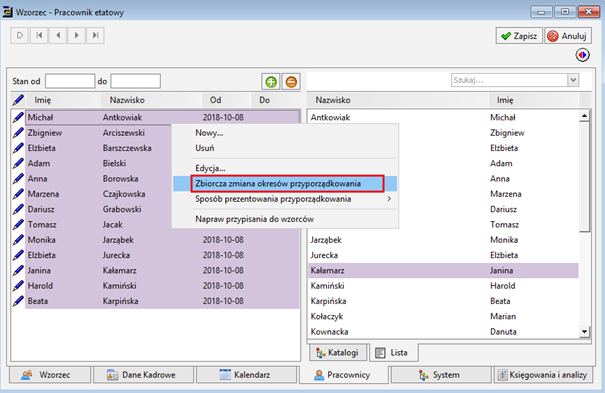Open the Kalendarz tab
Screen dimensions: 605x393
point(247,375)
